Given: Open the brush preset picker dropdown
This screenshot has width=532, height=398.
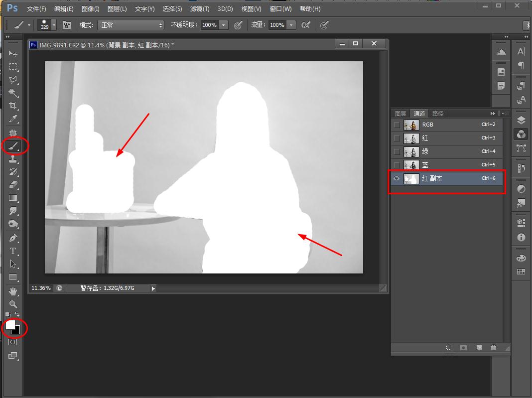Looking at the screenshot, I should pyautogui.click(x=53, y=25).
